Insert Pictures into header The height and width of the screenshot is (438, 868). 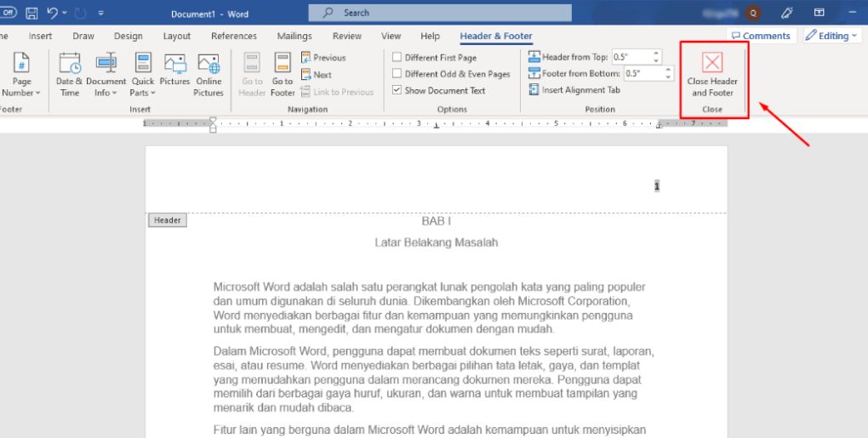175,71
